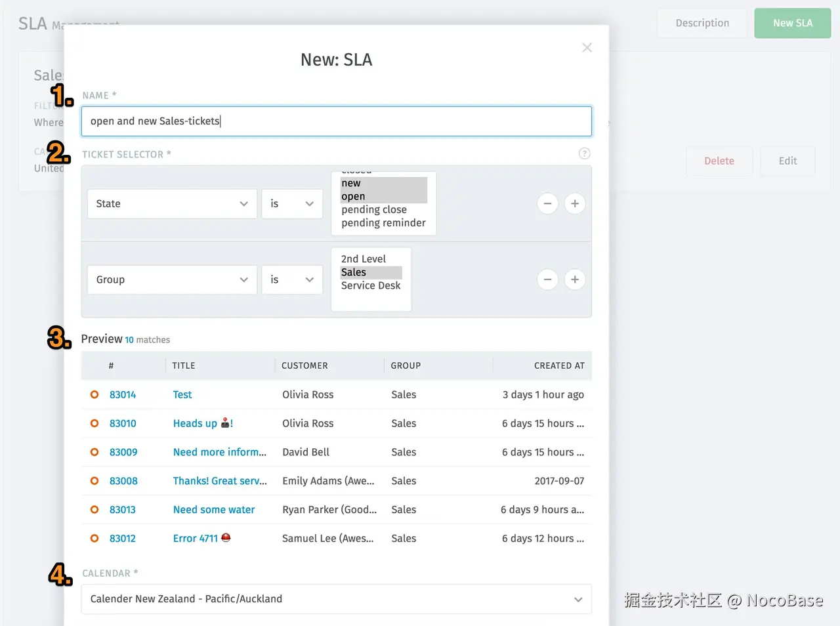The width and height of the screenshot is (840, 626).
Task: Open ticket number 83010
Action: tap(123, 423)
